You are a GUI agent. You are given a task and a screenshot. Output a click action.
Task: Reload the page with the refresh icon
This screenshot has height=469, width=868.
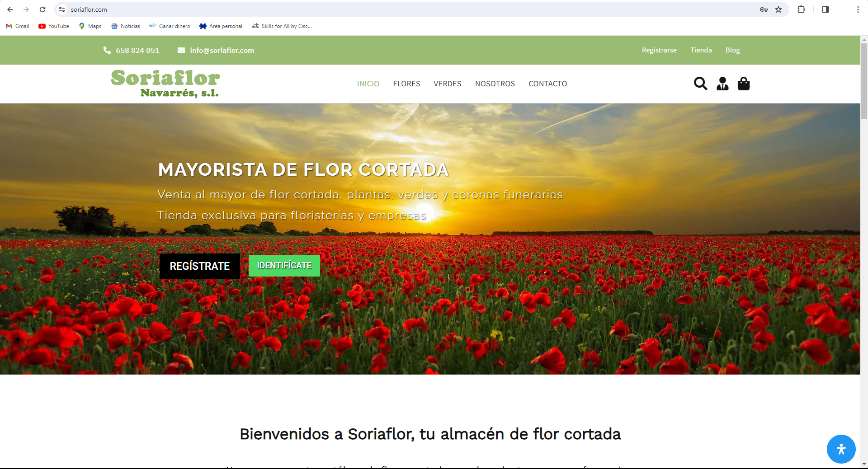pos(42,9)
